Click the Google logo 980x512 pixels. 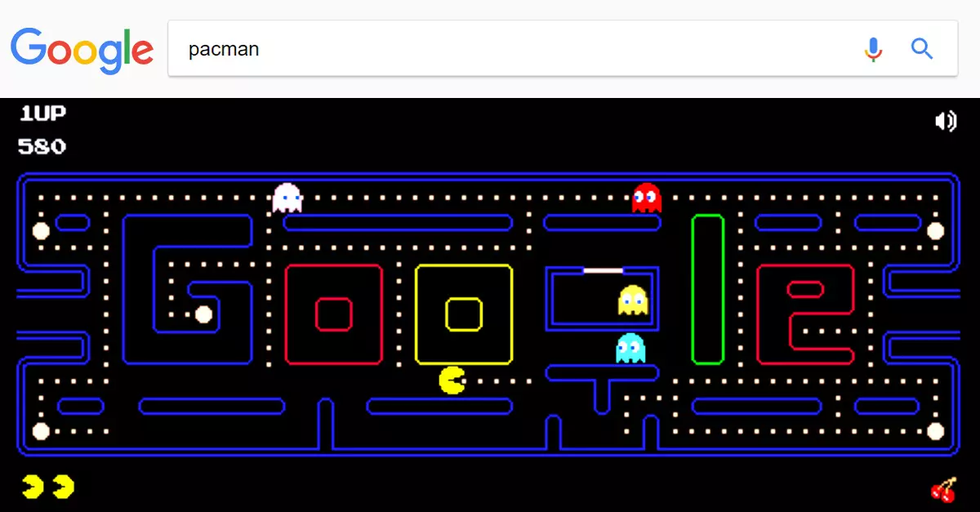[82, 49]
